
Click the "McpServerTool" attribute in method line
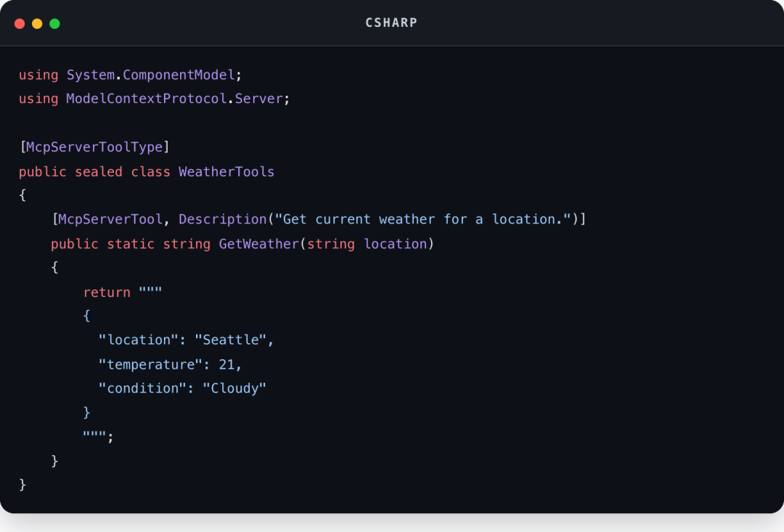coord(110,219)
